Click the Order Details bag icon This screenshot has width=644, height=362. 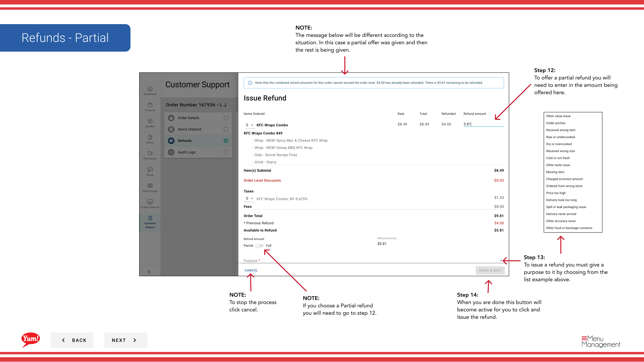pos(171,118)
